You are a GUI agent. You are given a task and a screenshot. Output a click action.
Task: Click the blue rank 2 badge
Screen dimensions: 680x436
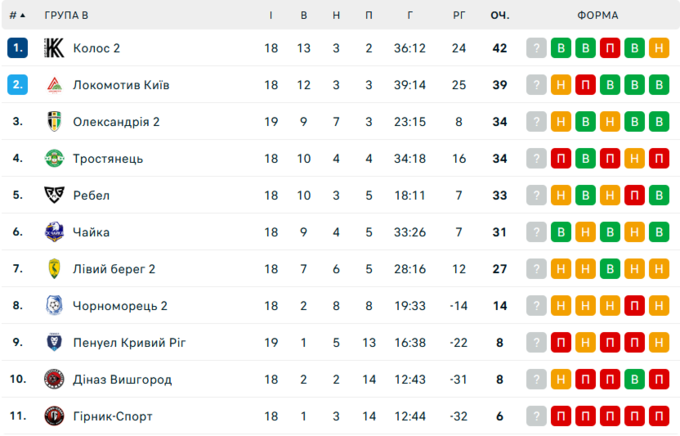17,85
